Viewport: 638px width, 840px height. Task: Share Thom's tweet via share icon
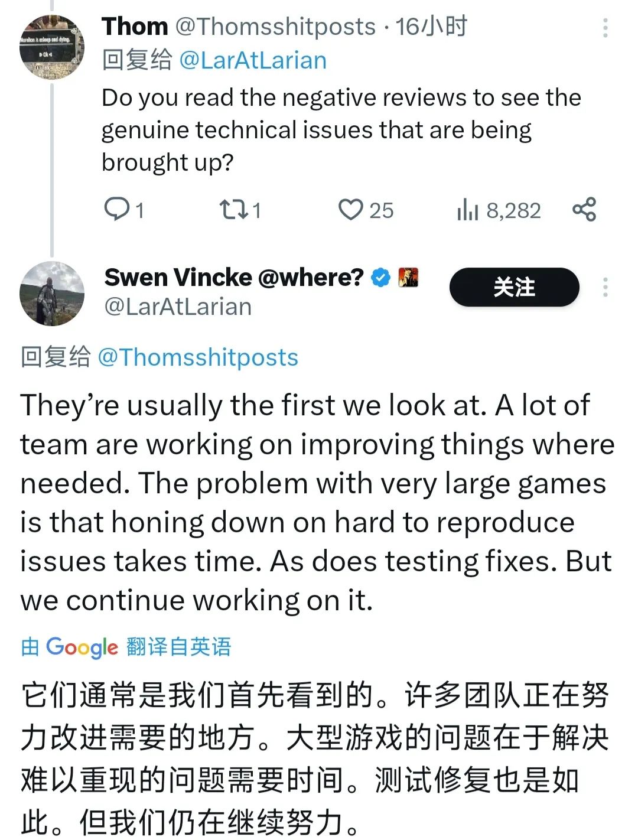[584, 210]
